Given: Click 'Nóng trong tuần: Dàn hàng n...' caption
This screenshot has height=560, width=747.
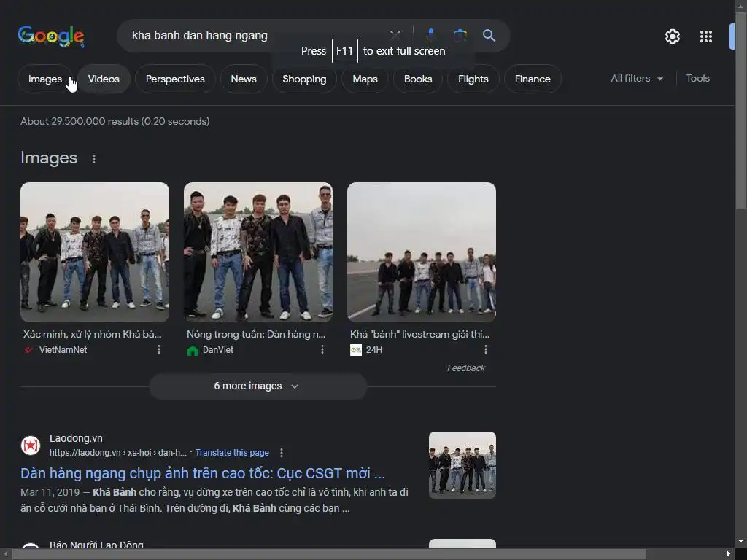Looking at the screenshot, I should point(256,334).
